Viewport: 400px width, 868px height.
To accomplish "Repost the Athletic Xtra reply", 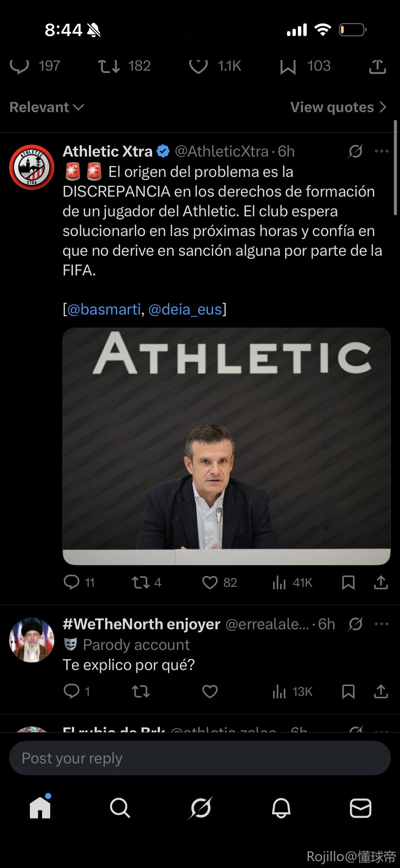I will (x=140, y=583).
